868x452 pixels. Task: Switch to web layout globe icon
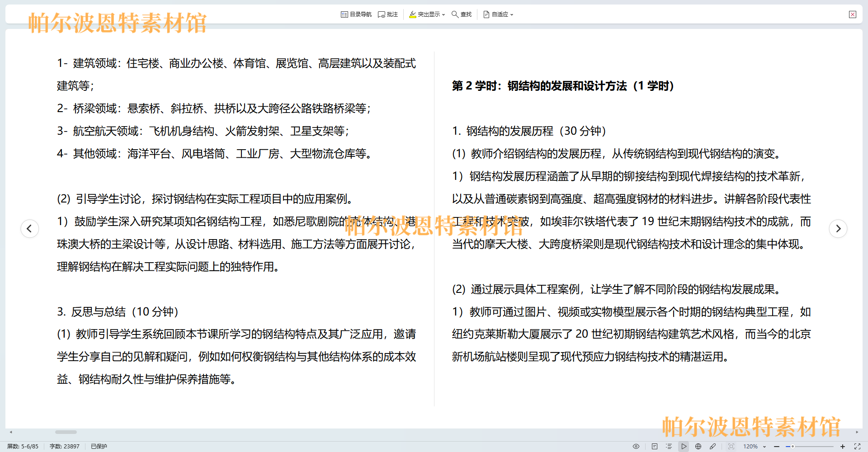(698, 447)
